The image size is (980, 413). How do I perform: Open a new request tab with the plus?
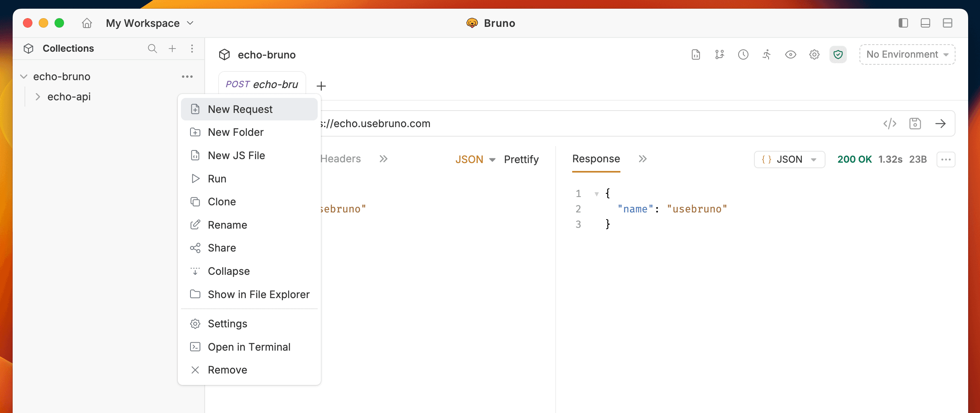click(x=321, y=86)
